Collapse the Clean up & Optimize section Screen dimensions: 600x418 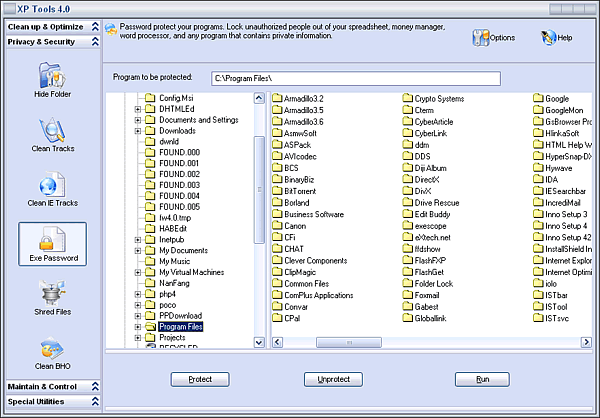tap(95, 26)
